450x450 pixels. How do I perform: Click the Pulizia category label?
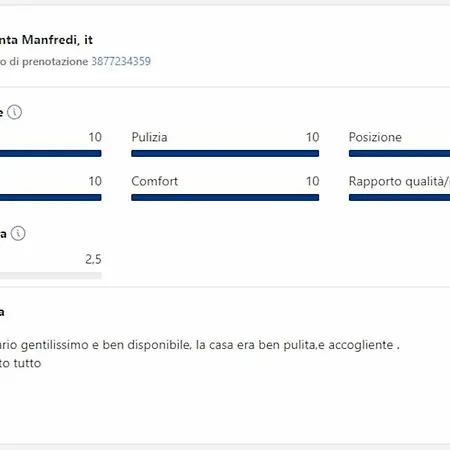[149, 137]
